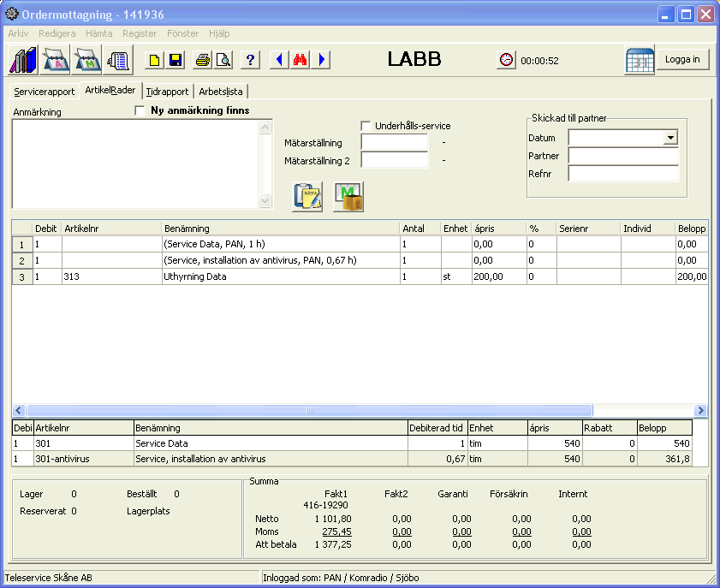This screenshot has height=588, width=720.
Task: Open print preview magnifier icon
Action: 223,60
